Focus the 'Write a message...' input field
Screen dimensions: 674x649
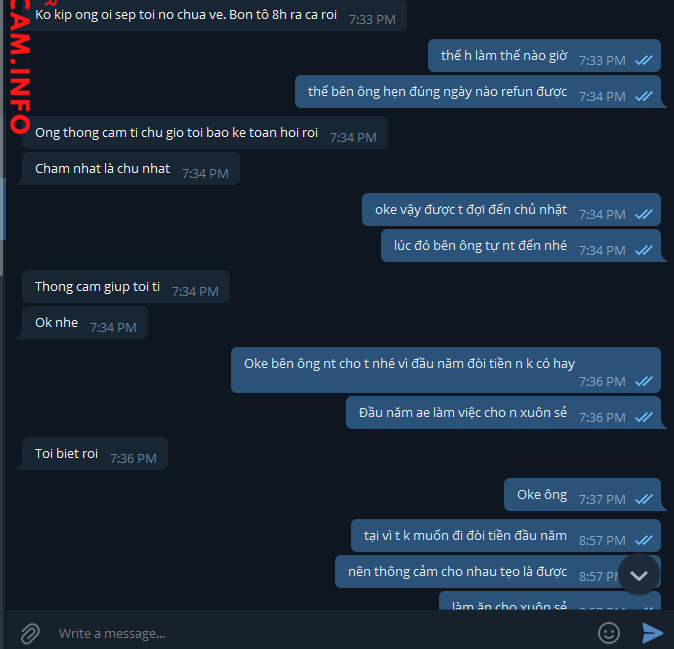(x=322, y=633)
